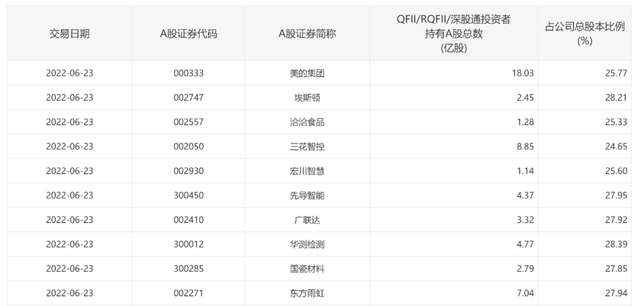The height and width of the screenshot is (306, 644).
Task: Click the 占公司总股本比例 column header
Action: pyautogui.click(x=585, y=33)
